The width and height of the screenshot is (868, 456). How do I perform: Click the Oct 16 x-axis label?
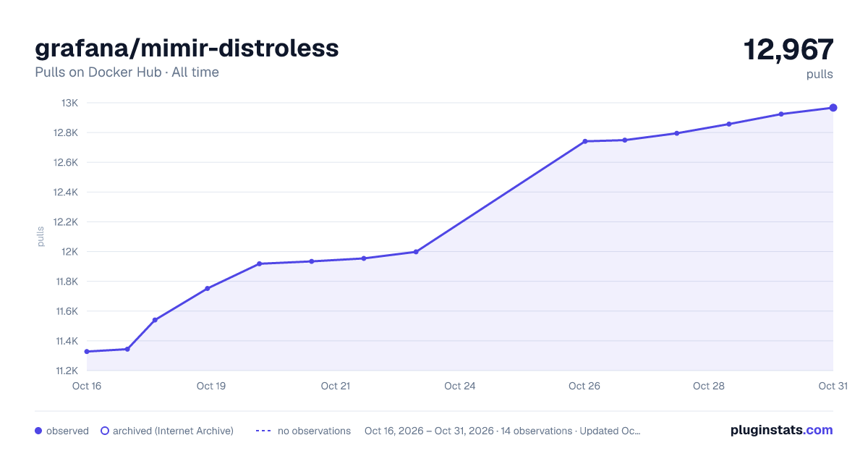point(87,386)
